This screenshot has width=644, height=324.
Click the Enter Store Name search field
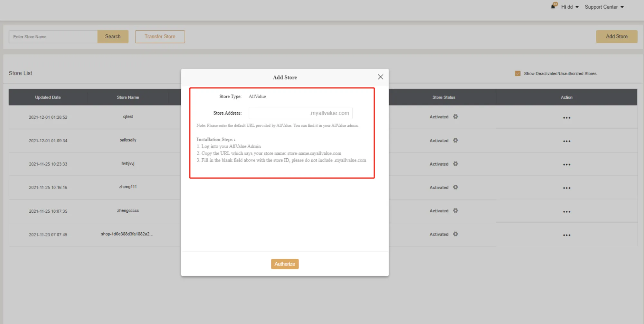coord(53,37)
